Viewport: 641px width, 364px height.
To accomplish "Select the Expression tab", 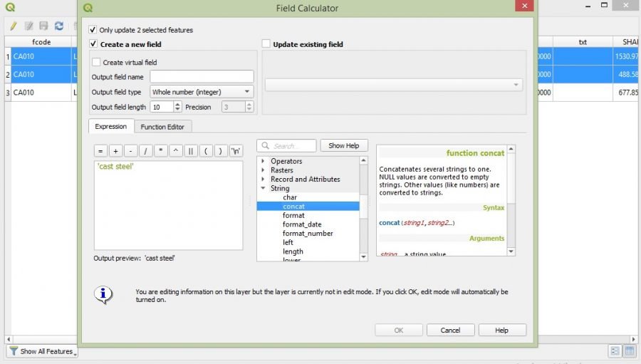I will [110, 127].
